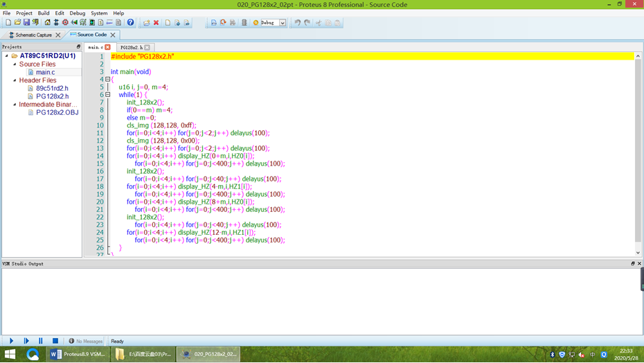Select PG128x2.h in the project tree
644x363 pixels.
tap(52, 96)
